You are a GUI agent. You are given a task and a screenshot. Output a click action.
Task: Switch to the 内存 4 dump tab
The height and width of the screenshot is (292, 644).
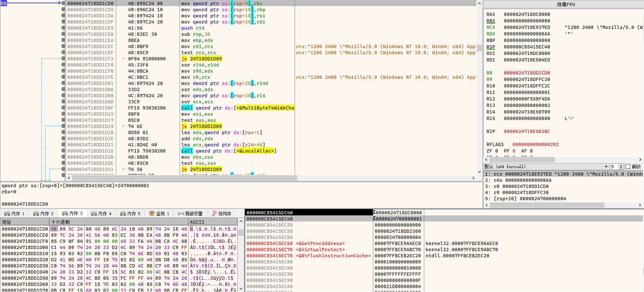[x=101, y=214]
